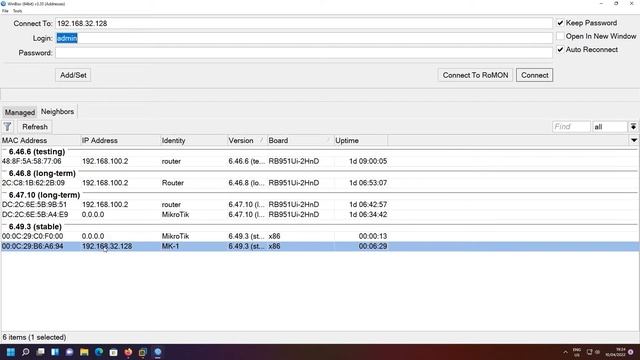
Task: Select MAC address 48:8F:5A:58:77:06 row
Action: [x=320, y=161]
